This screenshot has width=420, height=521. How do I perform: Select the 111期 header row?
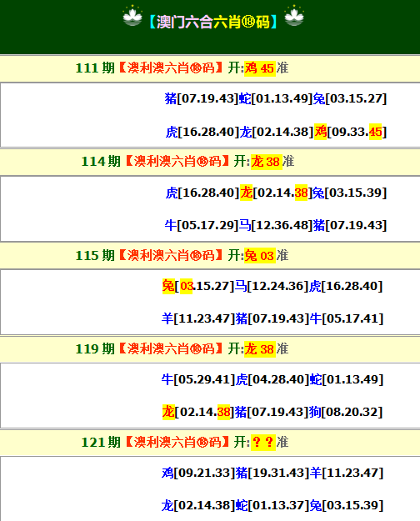click(210, 68)
